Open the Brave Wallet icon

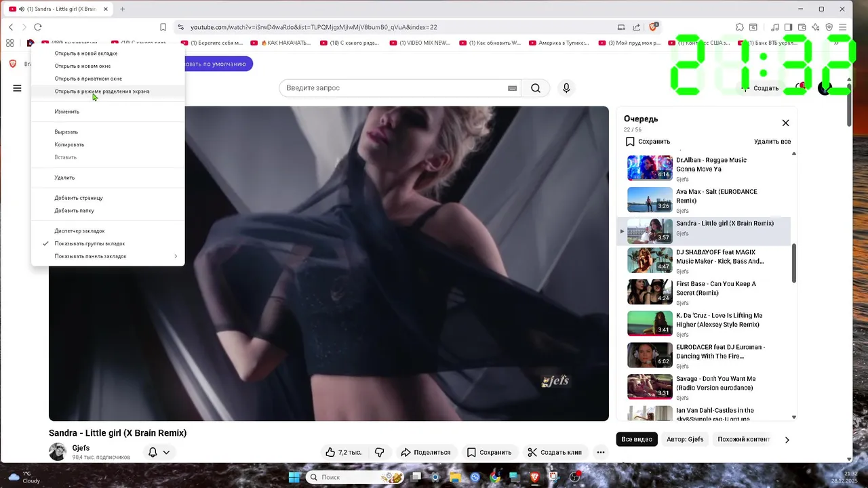click(x=802, y=27)
